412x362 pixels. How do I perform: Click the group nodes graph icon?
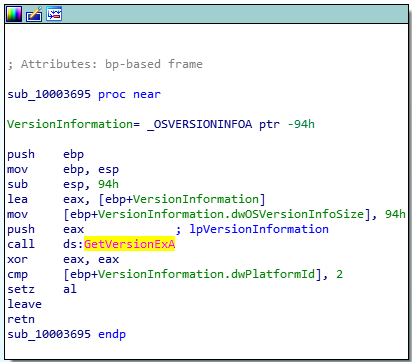(x=54, y=14)
